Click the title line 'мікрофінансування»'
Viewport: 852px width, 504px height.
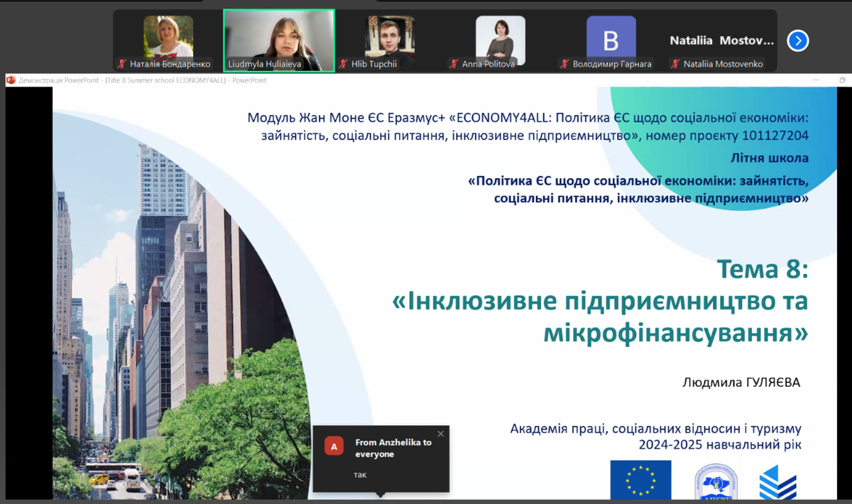(x=676, y=332)
